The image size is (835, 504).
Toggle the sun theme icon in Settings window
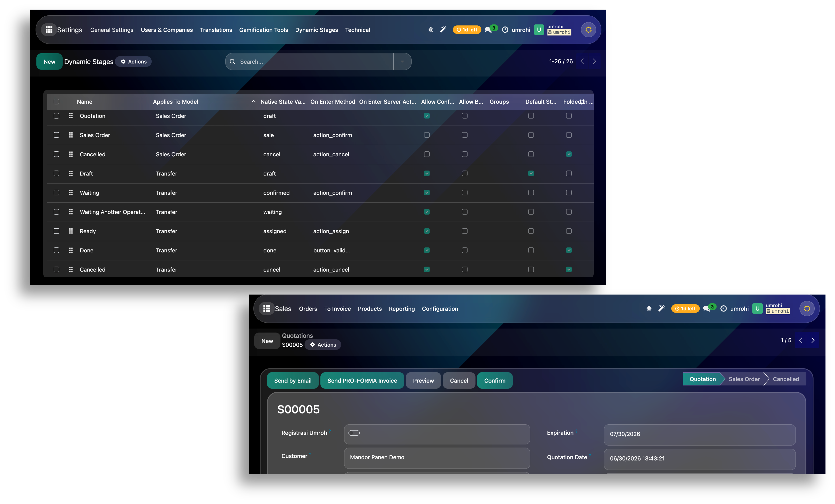click(589, 30)
